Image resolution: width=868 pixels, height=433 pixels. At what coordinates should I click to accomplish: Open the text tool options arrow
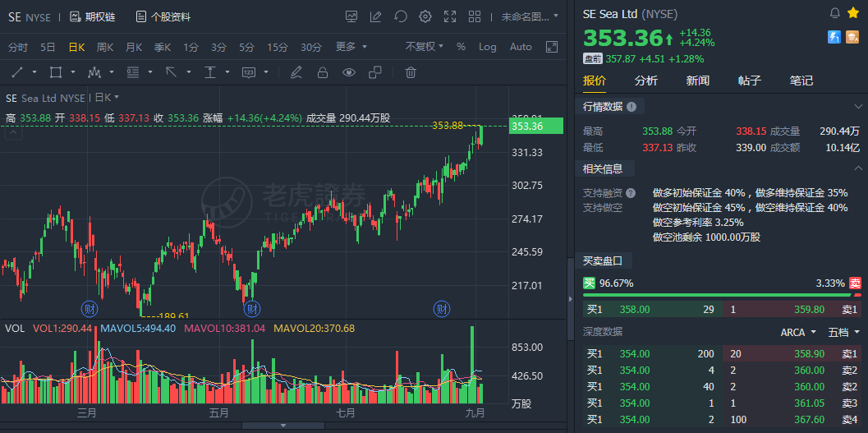[x=227, y=72]
